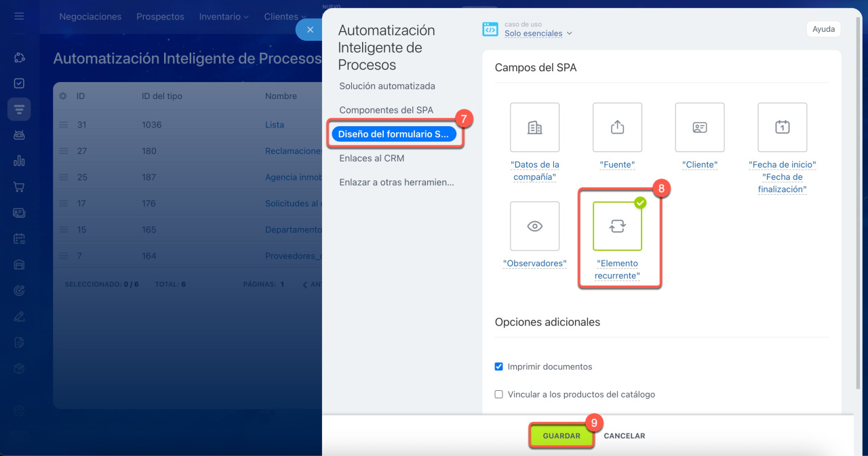Click type ID cell 1036
Image resolution: width=868 pixels, height=456 pixels.
tap(151, 125)
